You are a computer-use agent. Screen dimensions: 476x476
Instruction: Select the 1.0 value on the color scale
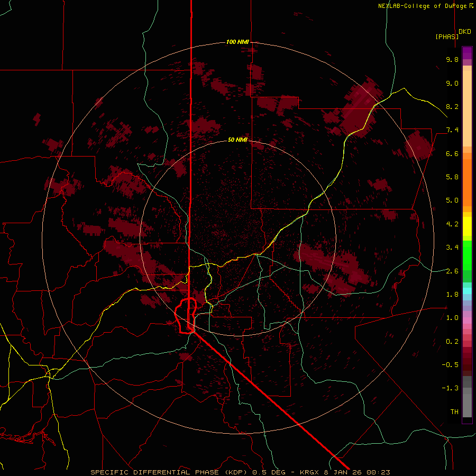(452, 318)
